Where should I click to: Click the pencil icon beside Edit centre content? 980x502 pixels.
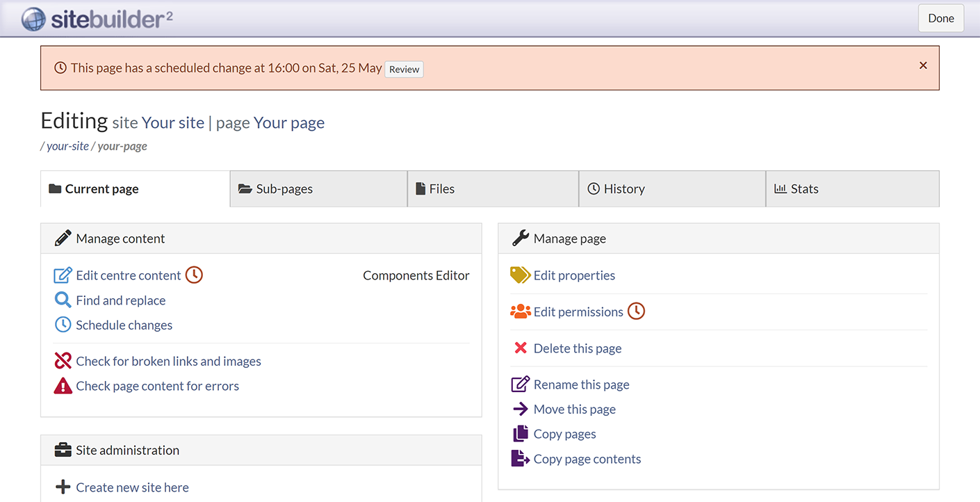[x=63, y=275]
